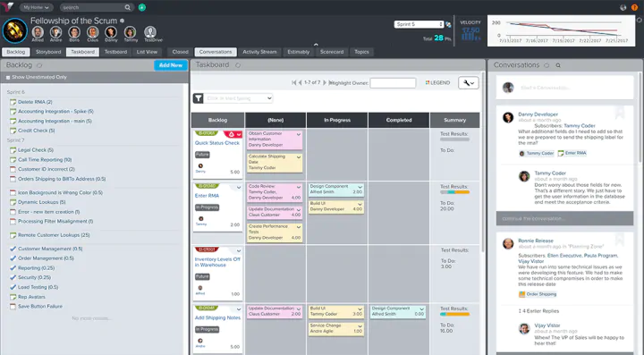644x355 pixels.
Task: Open TestDrive team member avatar
Action: (x=150, y=32)
